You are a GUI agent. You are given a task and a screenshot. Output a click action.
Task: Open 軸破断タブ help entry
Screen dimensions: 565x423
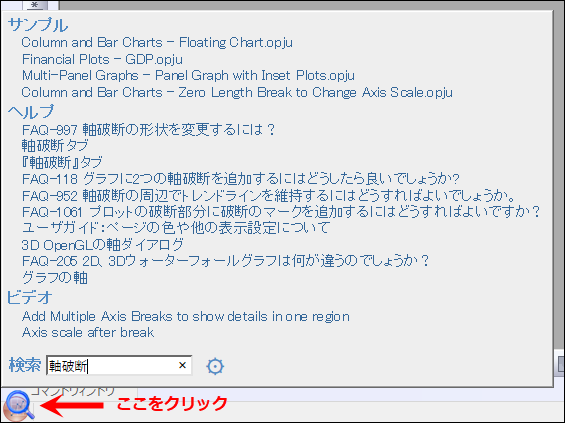click(55, 146)
